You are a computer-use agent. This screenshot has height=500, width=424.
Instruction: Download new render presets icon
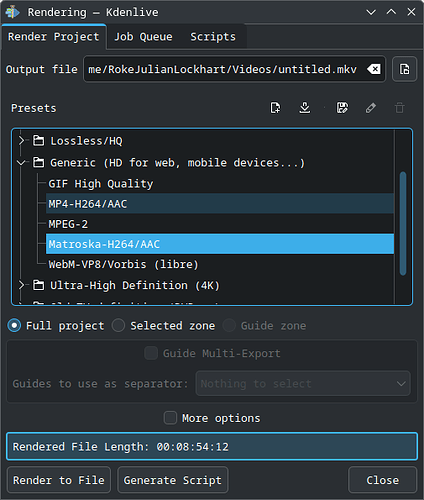coord(305,108)
